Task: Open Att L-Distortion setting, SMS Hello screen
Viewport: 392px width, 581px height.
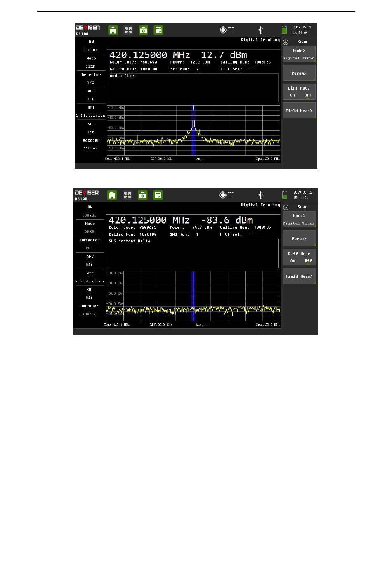Action: pos(90,277)
